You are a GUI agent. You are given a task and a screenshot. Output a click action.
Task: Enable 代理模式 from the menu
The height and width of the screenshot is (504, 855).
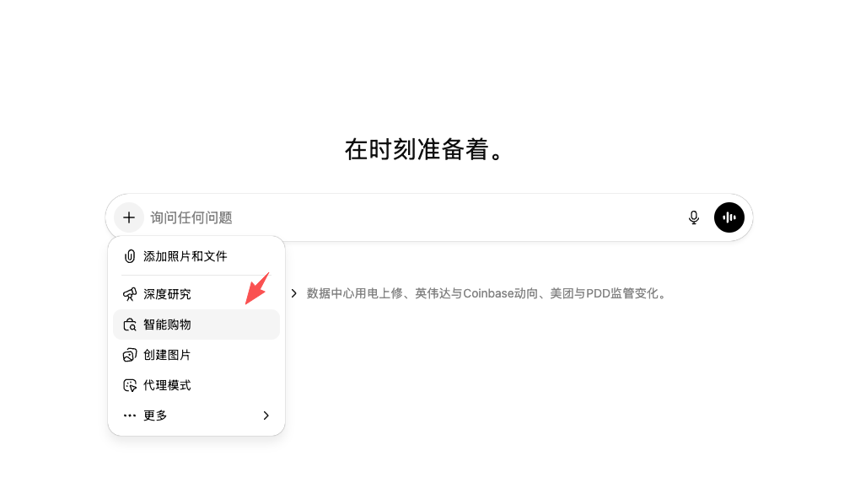(167, 385)
